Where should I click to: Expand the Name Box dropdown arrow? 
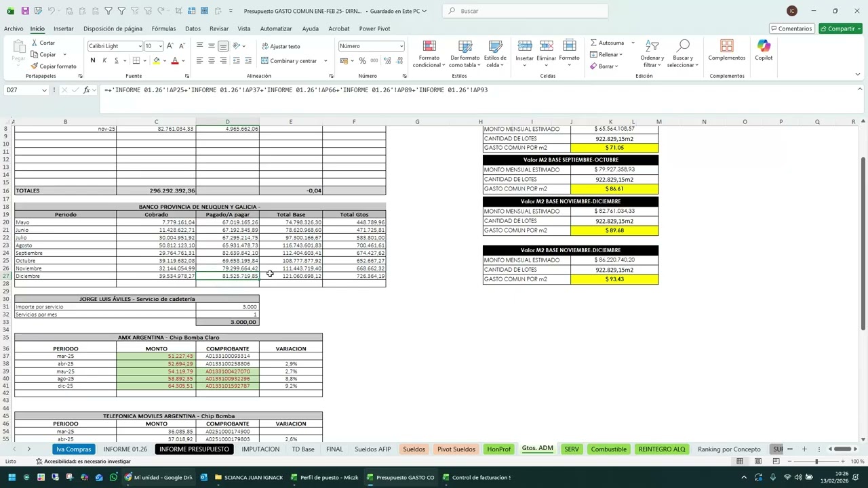point(44,90)
